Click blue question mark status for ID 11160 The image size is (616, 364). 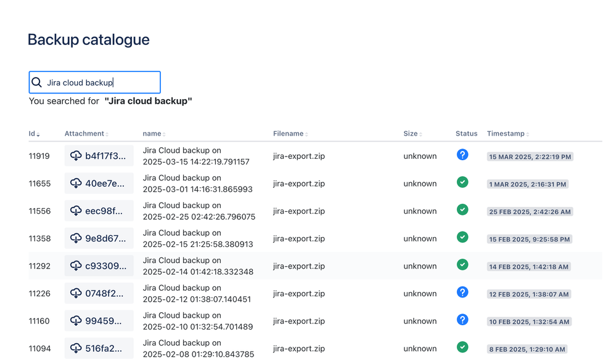[462, 320]
